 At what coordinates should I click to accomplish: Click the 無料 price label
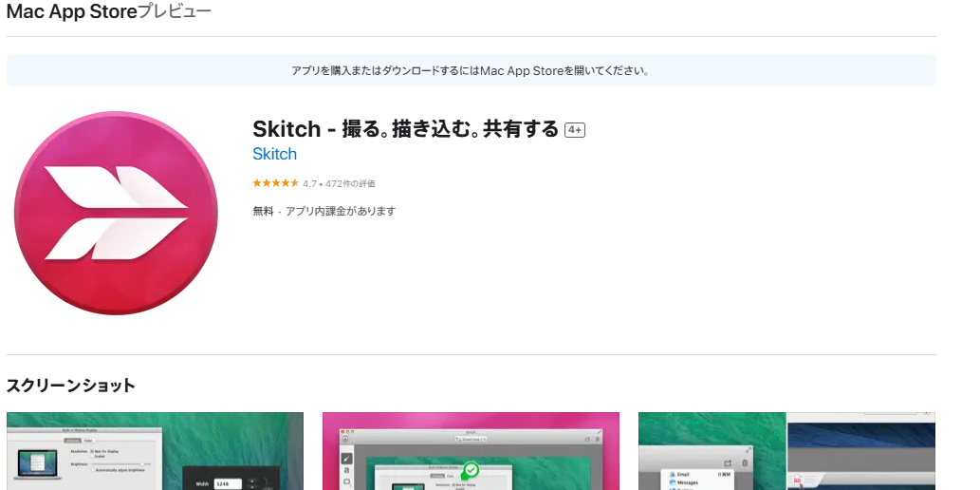pyautogui.click(x=262, y=211)
